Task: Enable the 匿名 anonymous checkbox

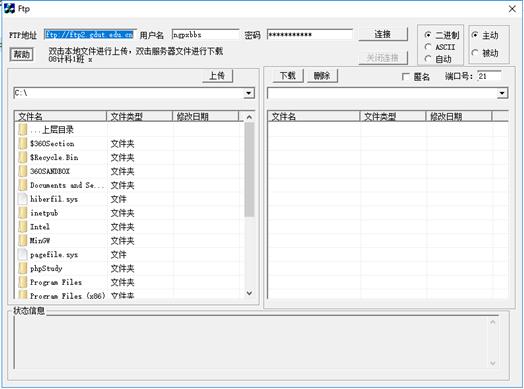Action: [405, 77]
